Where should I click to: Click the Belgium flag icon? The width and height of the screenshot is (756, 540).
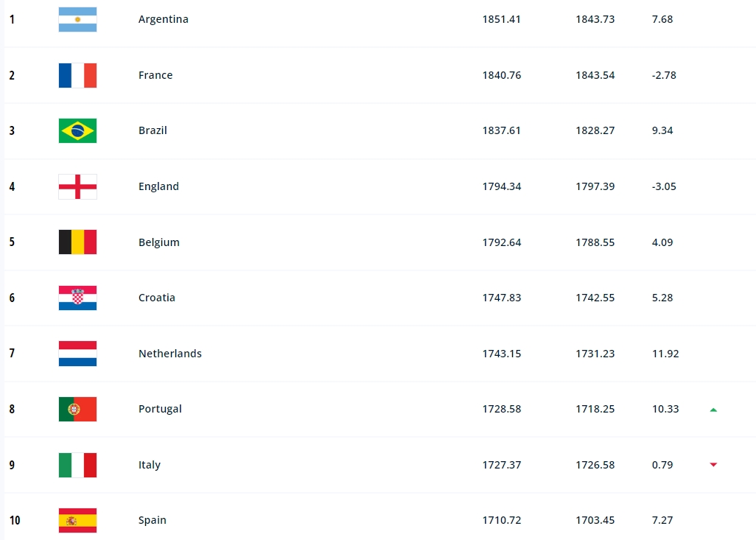click(77, 242)
